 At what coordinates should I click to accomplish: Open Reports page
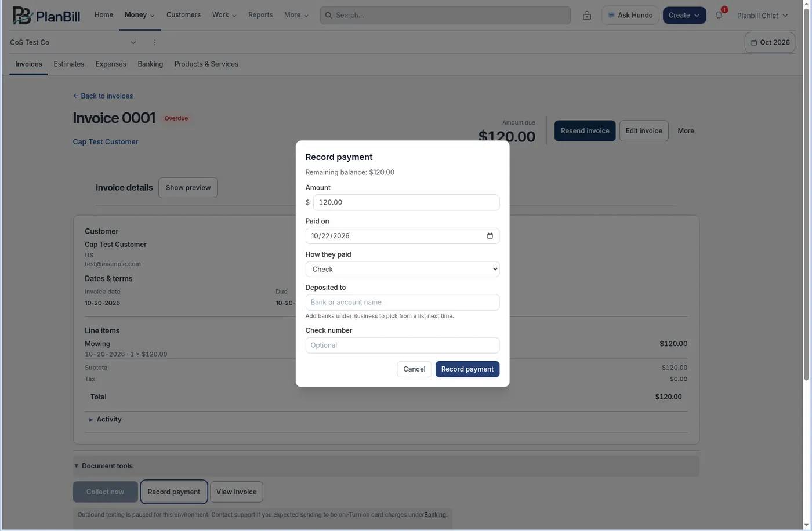point(260,15)
